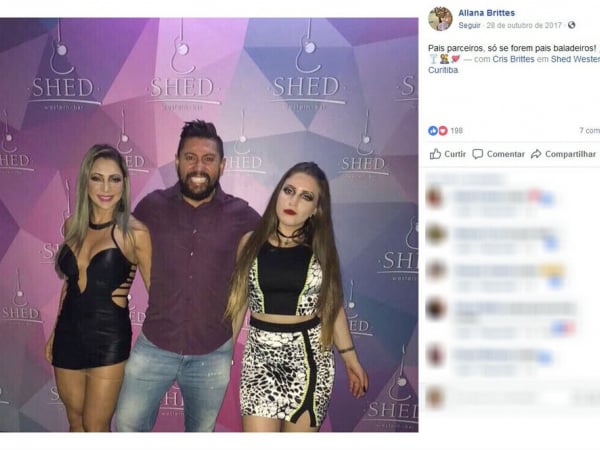This screenshot has height=450, width=600.
Task: Open the Allana Brittes profile name link
Action: tap(486, 13)
